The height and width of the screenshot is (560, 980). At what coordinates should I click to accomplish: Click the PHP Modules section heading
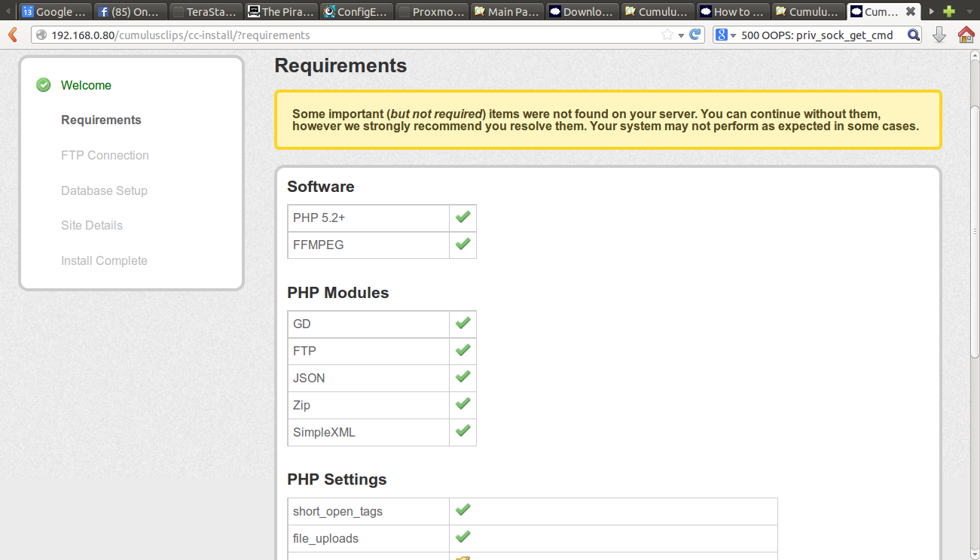338,293
